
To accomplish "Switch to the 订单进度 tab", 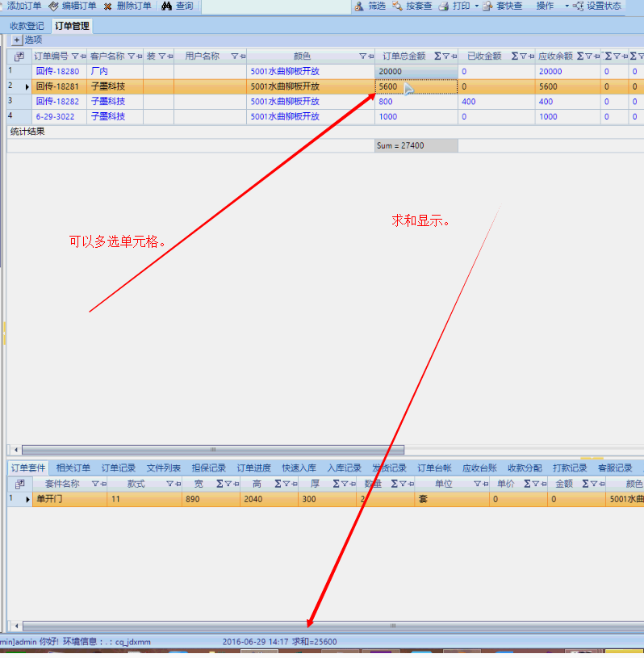I will pos(253,468).
